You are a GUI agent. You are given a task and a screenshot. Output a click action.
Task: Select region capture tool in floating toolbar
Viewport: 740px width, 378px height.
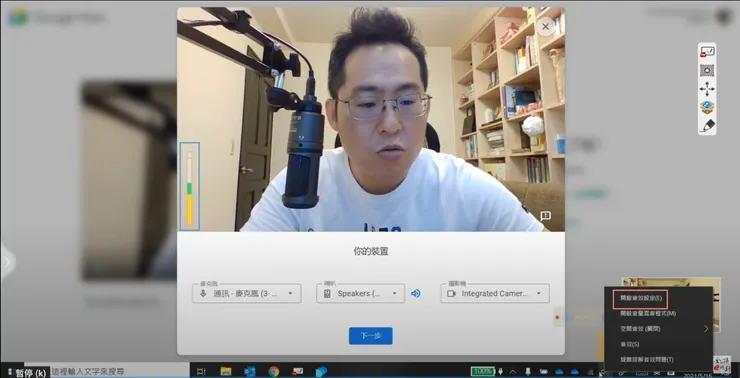click(707, 70)
